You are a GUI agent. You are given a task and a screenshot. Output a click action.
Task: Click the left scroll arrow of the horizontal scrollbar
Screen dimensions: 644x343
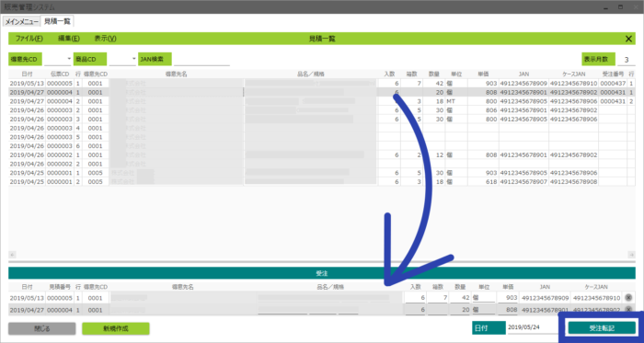point(12,255)
